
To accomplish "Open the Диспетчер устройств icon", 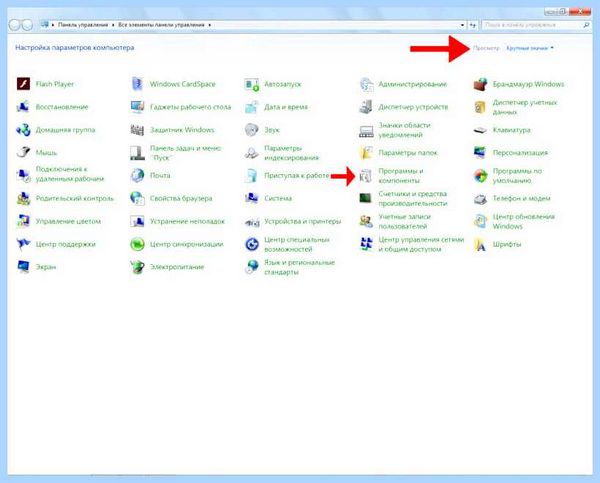I will coord(366,107).
